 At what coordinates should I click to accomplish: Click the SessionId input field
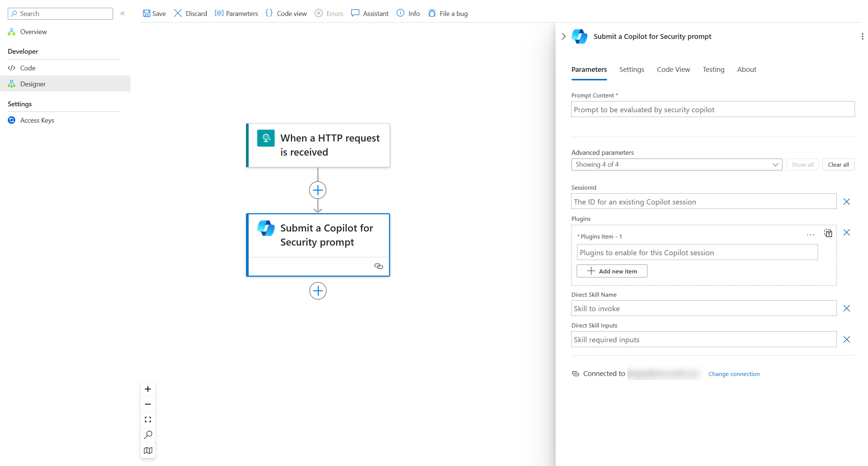pyautogui.click(x=703, y=202)
